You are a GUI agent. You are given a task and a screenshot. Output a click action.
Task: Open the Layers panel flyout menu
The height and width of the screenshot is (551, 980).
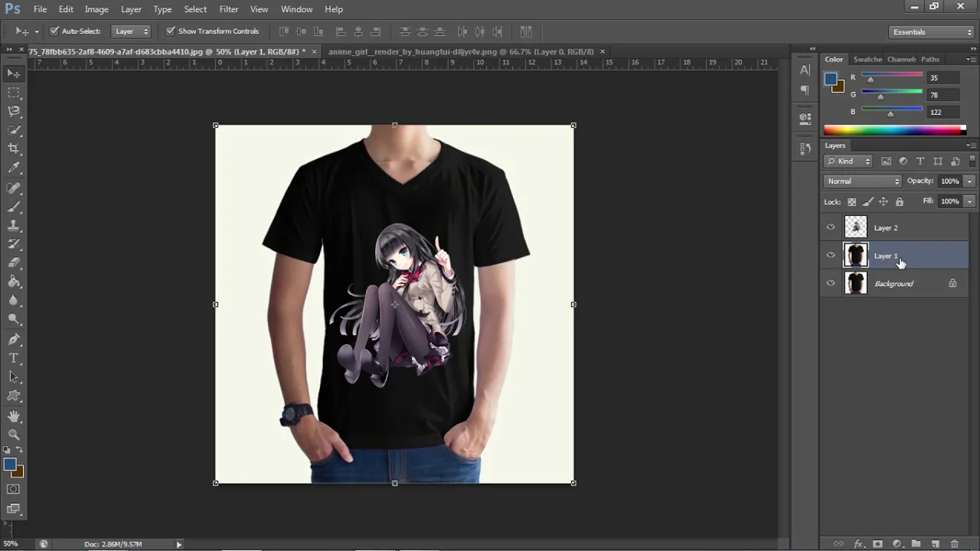[971, 145]
